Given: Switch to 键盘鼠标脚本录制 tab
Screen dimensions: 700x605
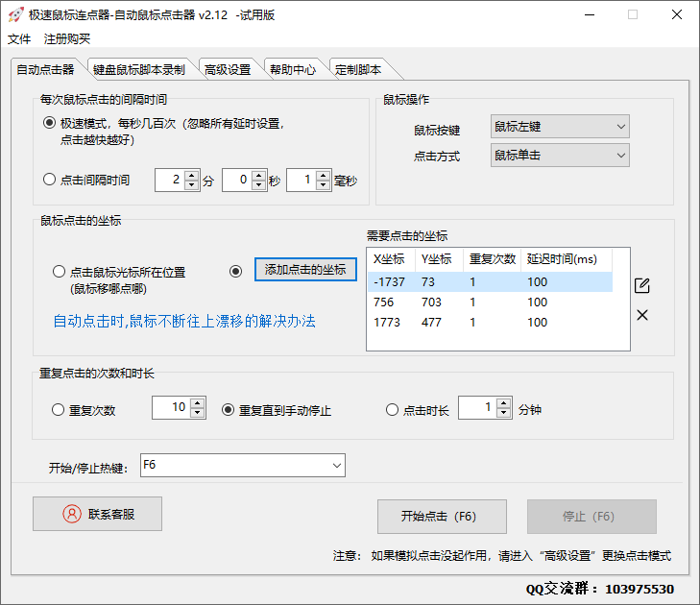Looking at the screenshot, I should click(139, 69).
